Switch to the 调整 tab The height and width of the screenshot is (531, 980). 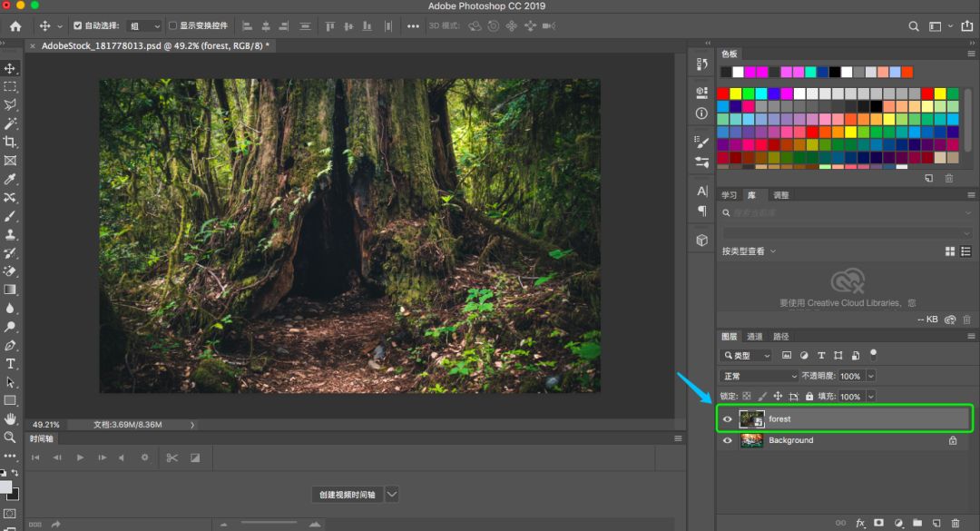coord(780,195)
